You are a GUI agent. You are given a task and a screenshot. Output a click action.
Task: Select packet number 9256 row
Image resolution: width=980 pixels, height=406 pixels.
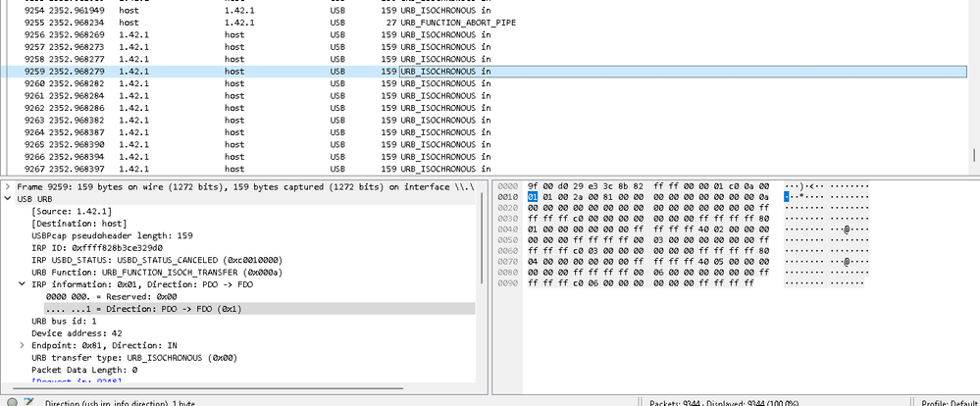(484, 35)
